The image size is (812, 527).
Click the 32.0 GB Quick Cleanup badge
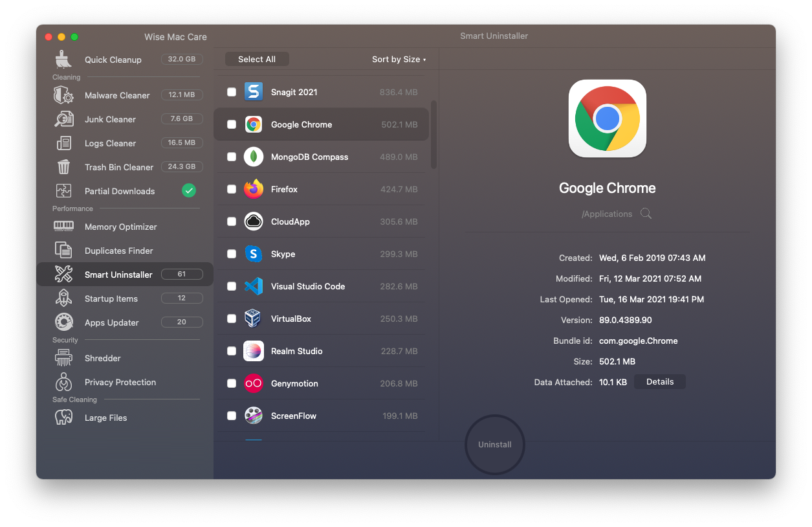point(182,60)
